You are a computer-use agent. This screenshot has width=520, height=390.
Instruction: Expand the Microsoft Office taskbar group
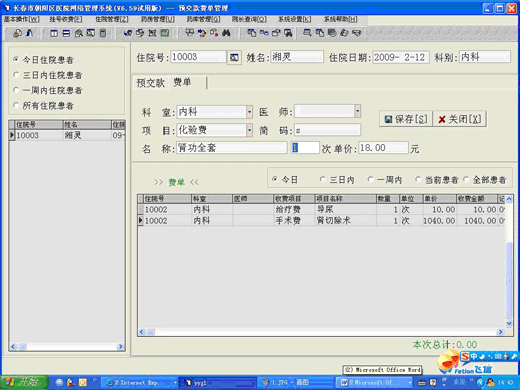[x=410, y=383]
